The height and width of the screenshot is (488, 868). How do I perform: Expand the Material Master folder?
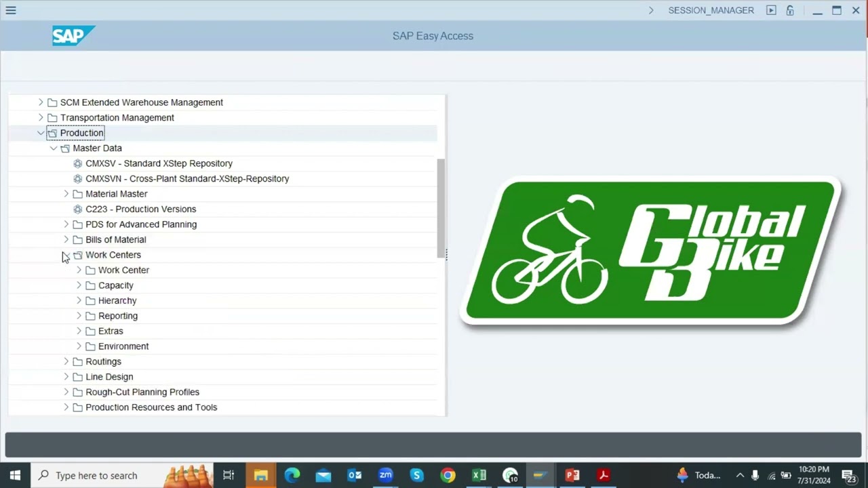pyautogui.click(x=66, y=194)
